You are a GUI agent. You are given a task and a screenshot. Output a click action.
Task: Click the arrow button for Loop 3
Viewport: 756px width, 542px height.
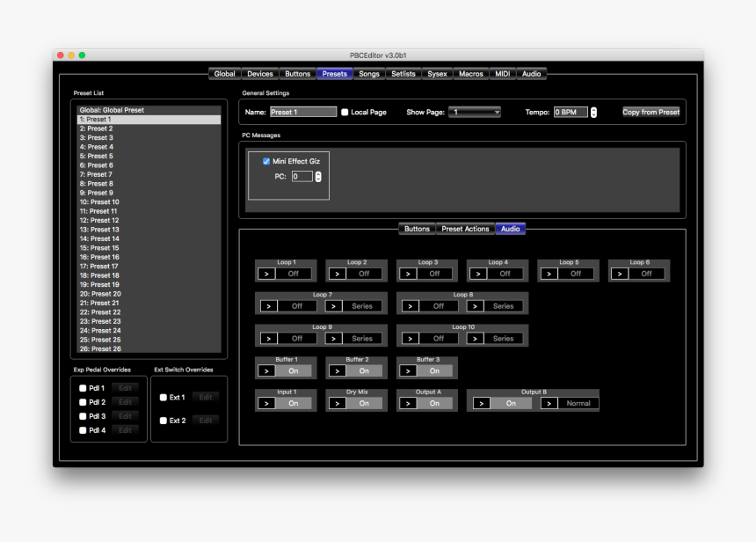click(x=408, y=275)
